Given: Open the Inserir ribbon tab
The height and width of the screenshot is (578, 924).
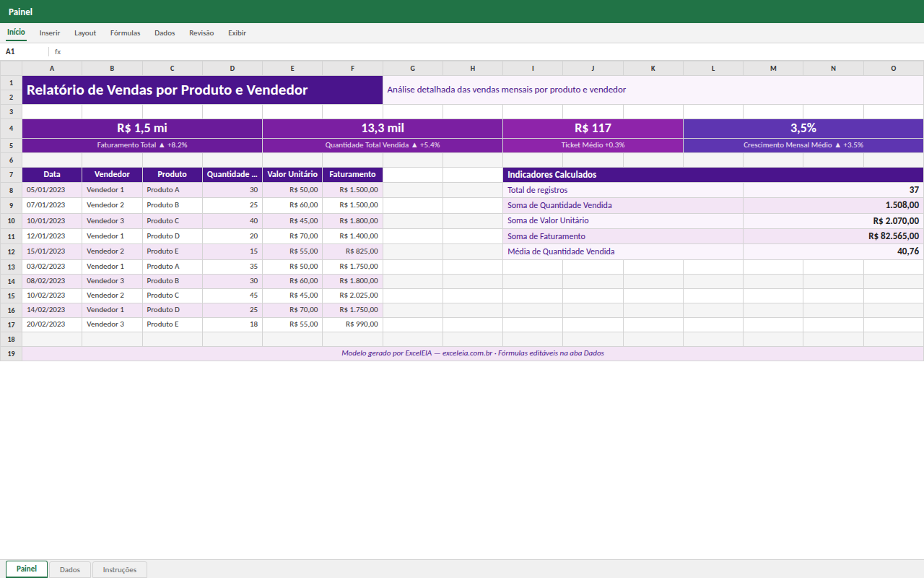Looking at the screenshot, I should coord(50,33).
